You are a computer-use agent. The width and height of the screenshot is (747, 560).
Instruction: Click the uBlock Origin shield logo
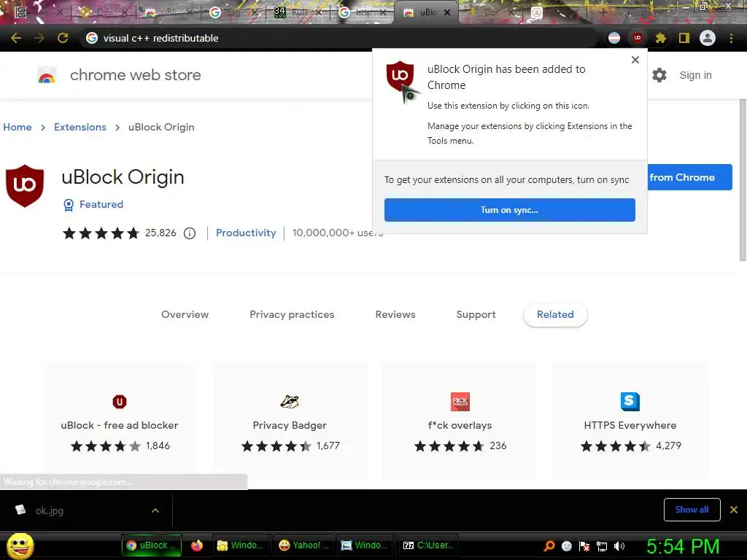click(25, 186)
